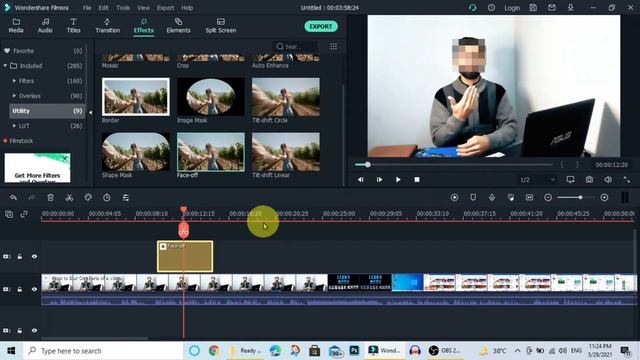Image resolution: width=640 pixels, height=360 pixels.
Task: Click the color palette icon
Action: [x=88, y=198]
